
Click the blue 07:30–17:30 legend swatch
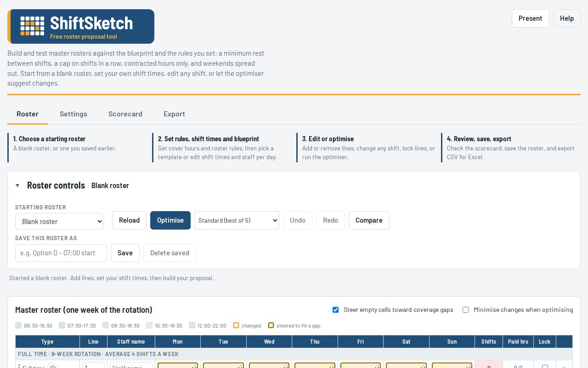tap(62, 325)
